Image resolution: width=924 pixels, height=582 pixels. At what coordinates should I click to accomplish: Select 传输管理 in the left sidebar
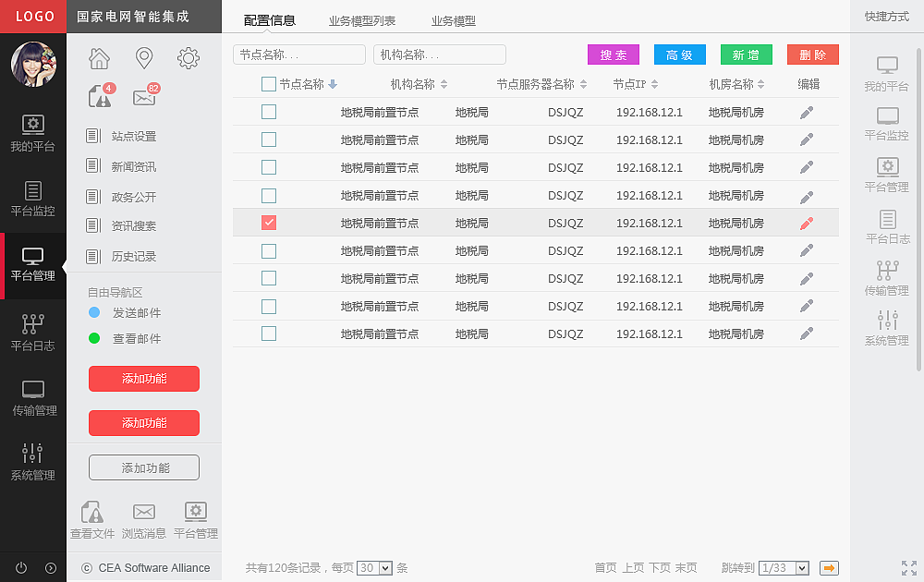tap(32, 399)
